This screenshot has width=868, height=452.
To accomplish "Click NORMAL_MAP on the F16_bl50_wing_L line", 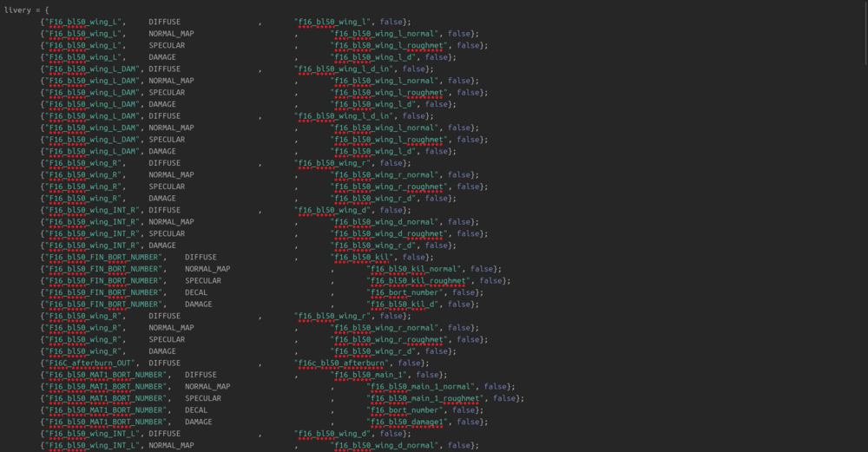I will pyautogui.click(x=171, y=34).
